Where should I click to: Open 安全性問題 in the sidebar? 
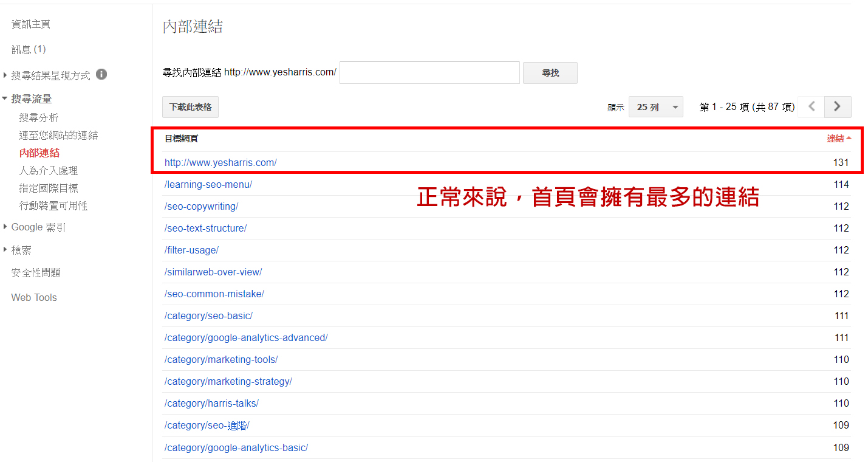pos(36,273)
